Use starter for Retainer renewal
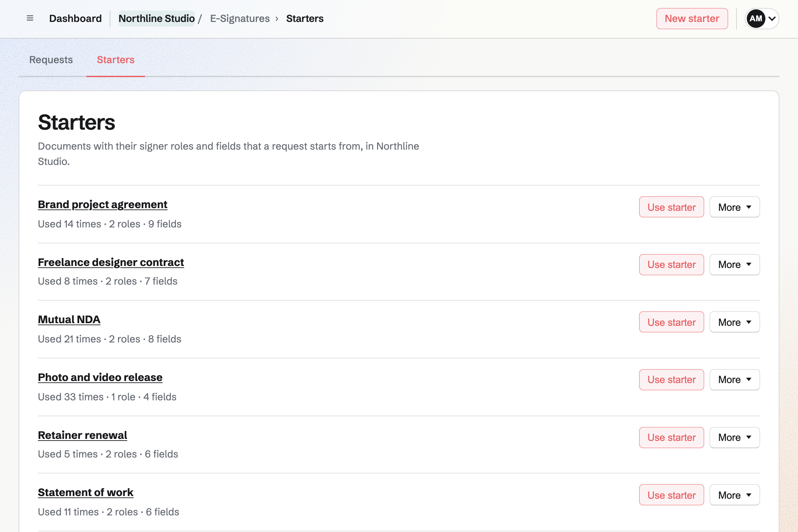 click(x=671, y=437)
